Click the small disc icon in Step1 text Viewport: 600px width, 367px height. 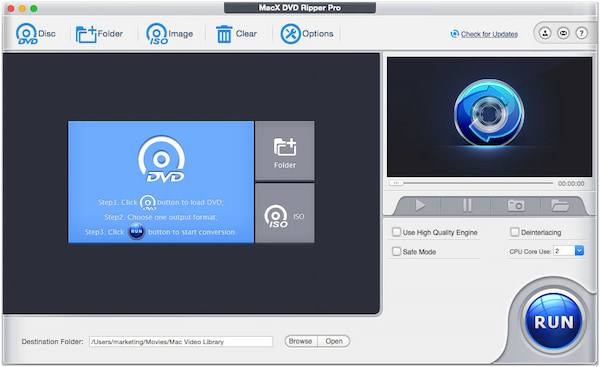tap(148, 202)
